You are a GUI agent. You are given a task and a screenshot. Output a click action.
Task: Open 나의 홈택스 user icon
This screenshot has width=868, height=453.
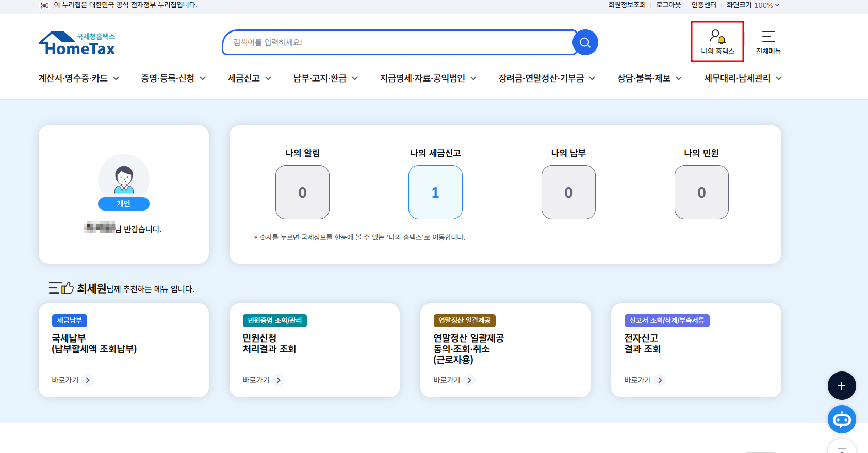pos(717,42)
